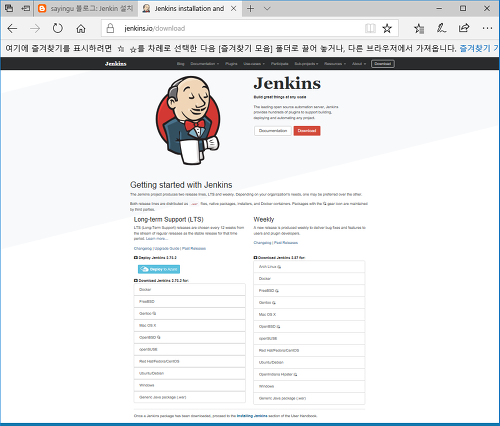Select the Jenkins installation tab
Viewport: 500px width, 426px height.
(189, 9)
